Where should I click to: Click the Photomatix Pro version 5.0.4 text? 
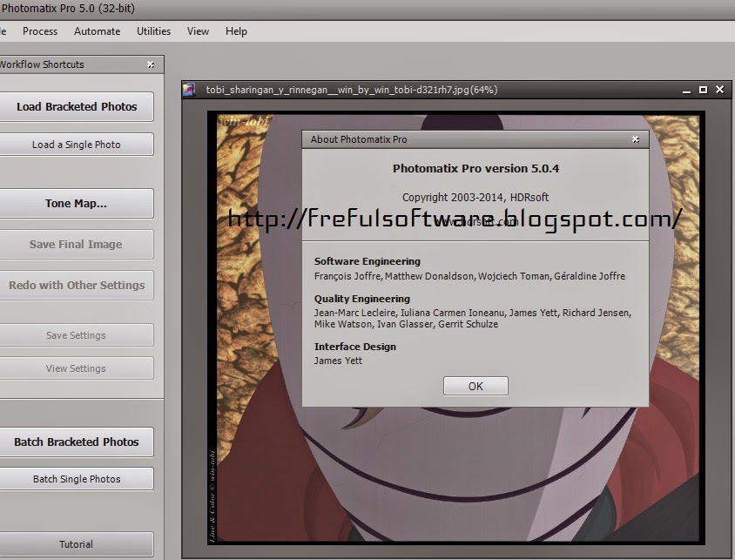[475, 168]
